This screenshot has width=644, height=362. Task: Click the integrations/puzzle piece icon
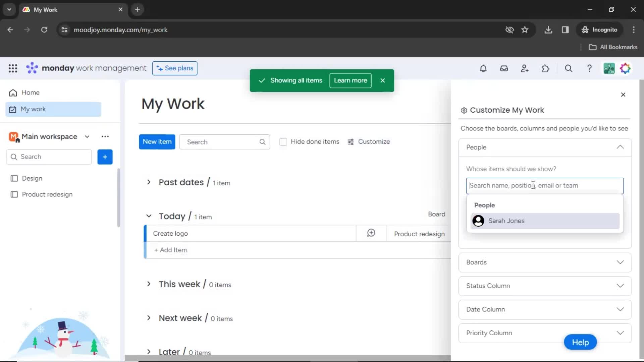545,68
